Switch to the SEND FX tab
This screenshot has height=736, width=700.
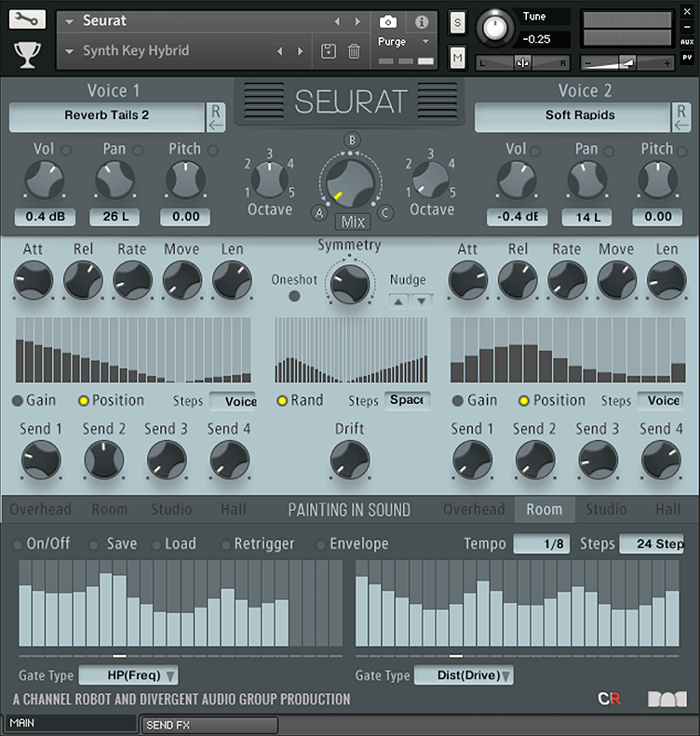click(x=209, y=725)
